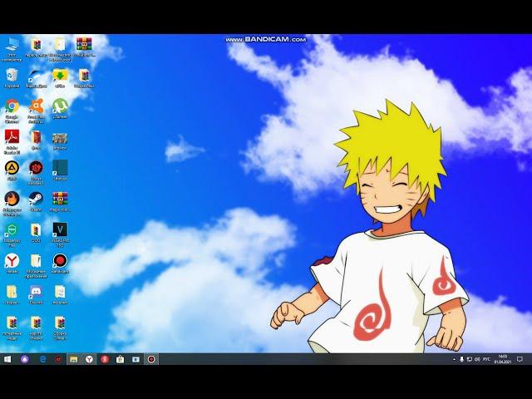Launch Microsoft Edge from the taskbar

(x=42, y=359)
